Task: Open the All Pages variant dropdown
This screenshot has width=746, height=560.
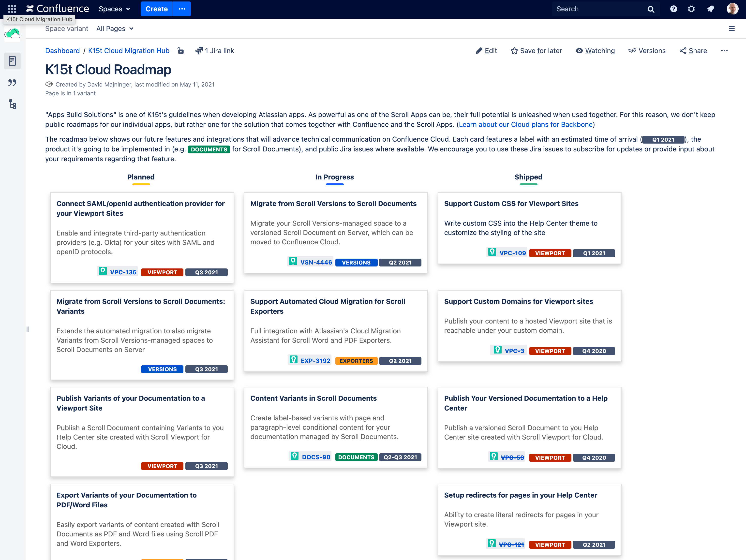Action: (115, 29)
